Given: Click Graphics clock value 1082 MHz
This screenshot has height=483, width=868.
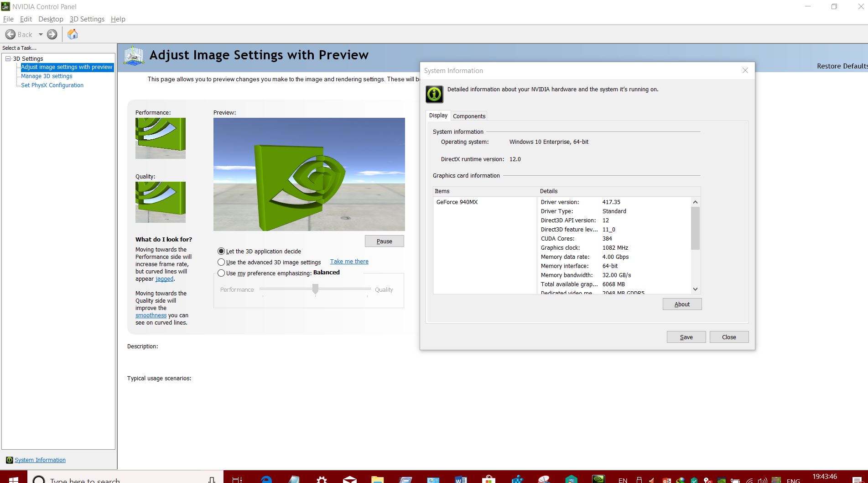Looking at the screenshot, I should coord(615,247).
